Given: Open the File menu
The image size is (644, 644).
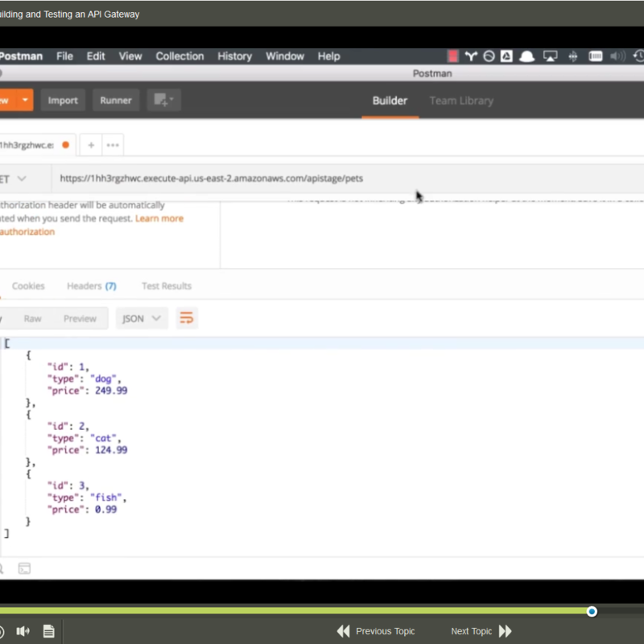Looking at the screenshot, I should coord(64,56).
